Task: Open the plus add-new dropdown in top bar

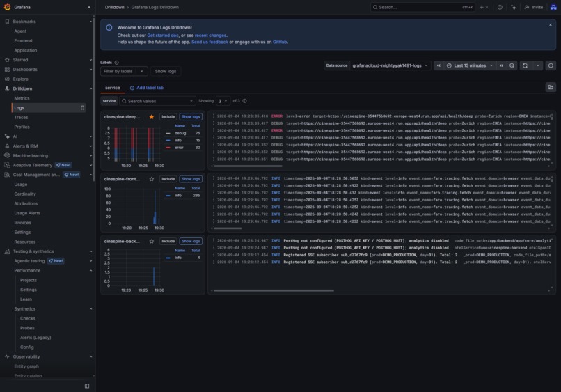Action: 484,7
